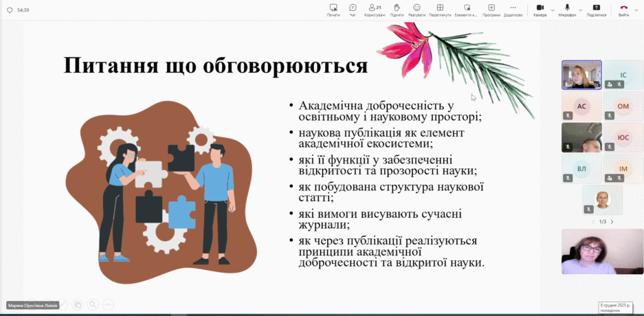Viewport: 644px width, 316px height.
Task: Open the Реагувати reactions menu
Action: [417, 10]
